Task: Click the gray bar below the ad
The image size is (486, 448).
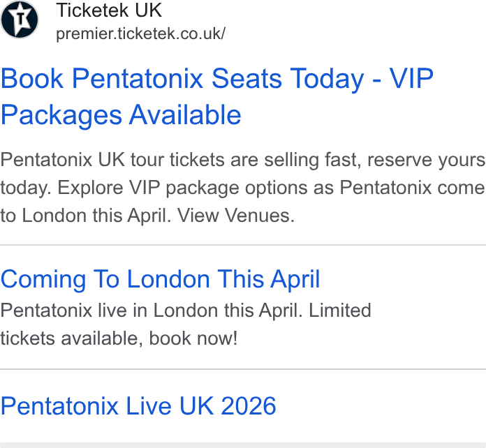Action: click(243, 445)
